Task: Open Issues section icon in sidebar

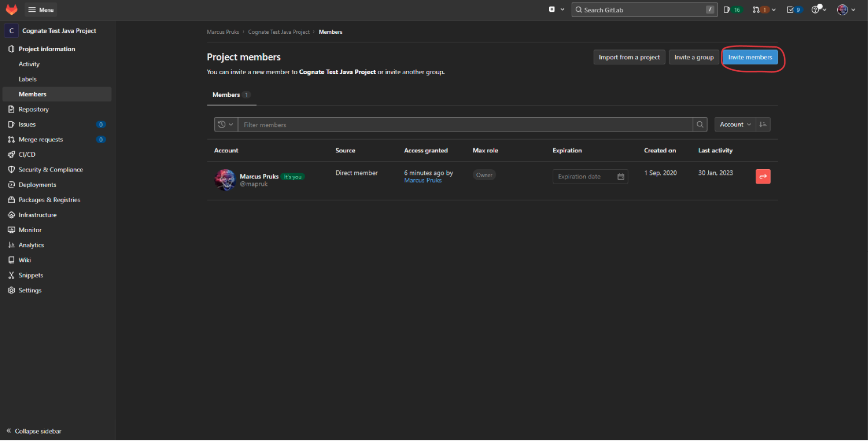Action: click(x=11, y=124)
